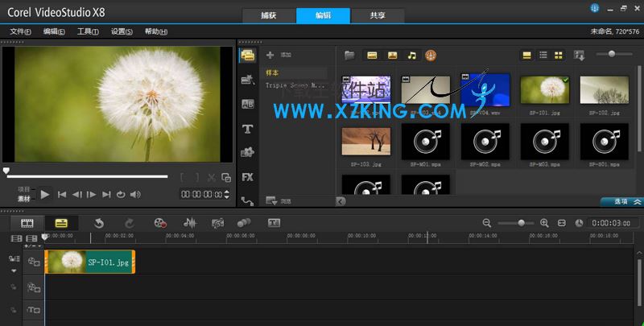Open the Path library icon
This screenshot has width=644, height=326.
[247, 200]
